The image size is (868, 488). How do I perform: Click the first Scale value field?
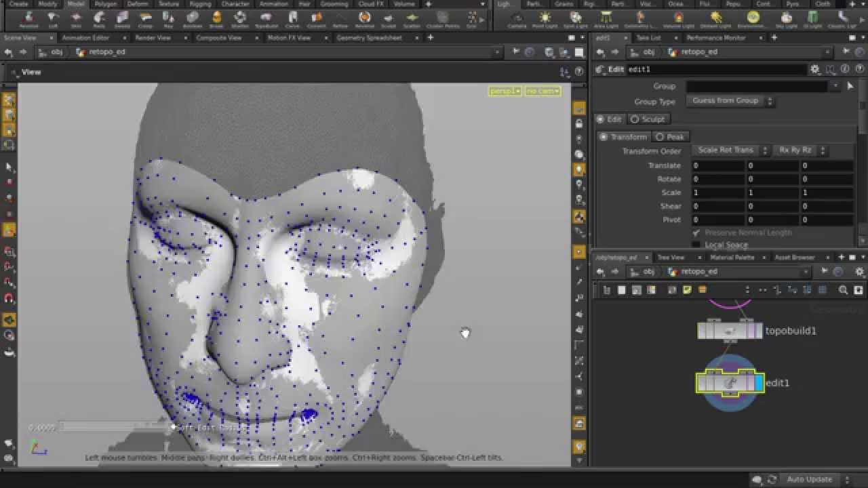[718, 192]
